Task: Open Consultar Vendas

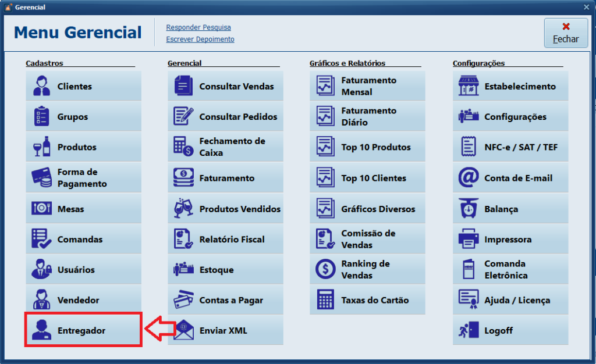Action: click(225, 86)
